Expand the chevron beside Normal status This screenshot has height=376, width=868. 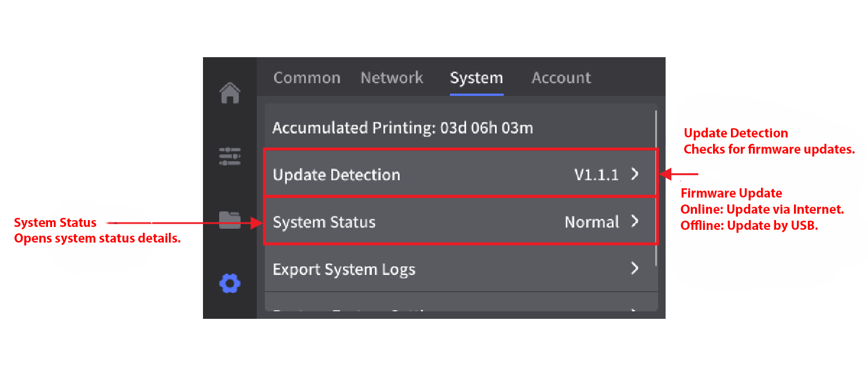click(x=634, y=221)
